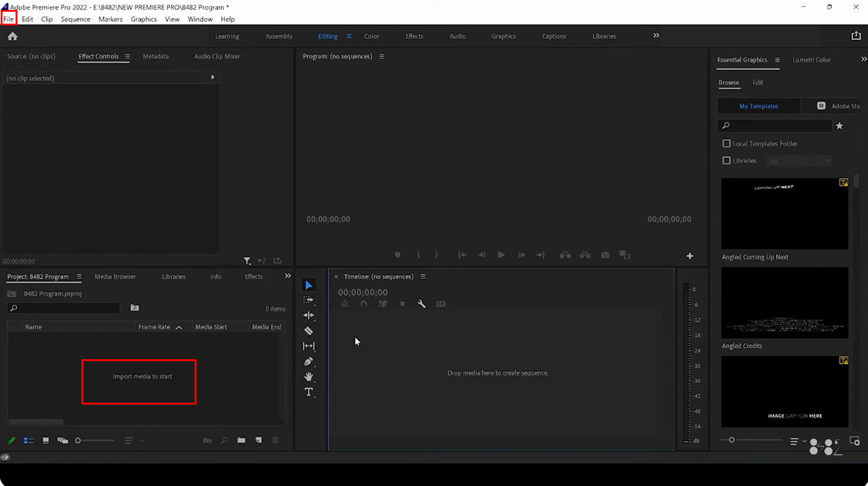This screenshot has width=868, height=486.
Task: Switch Project panel to Freeform View
Action: click(62, 440)
